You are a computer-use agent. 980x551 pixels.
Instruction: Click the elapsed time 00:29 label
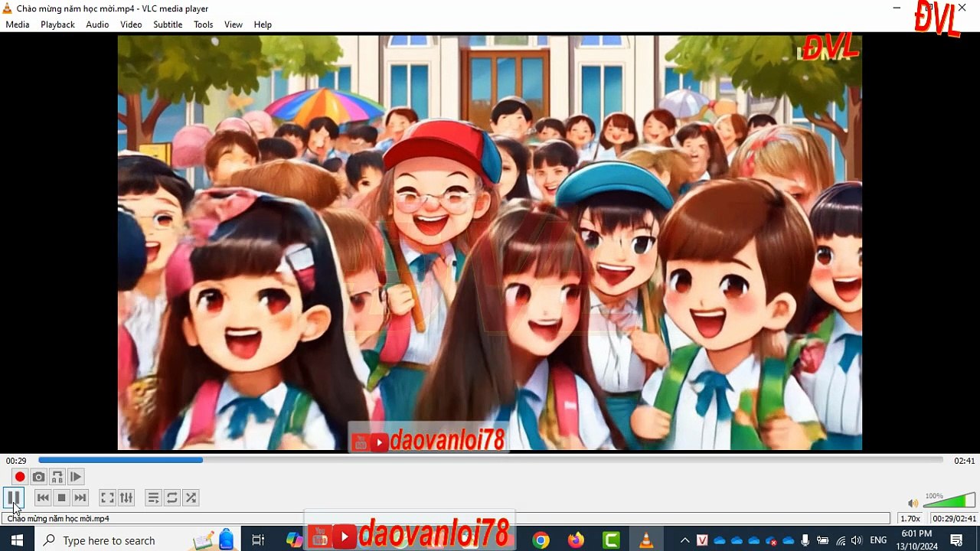click(16, 461)
